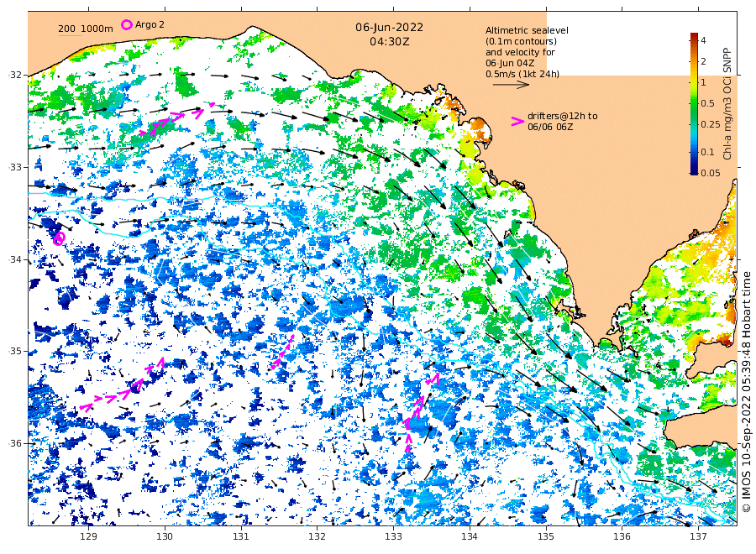756x554 pixels.
Task: Click the magenta drifter legend arrowhead
Action: tap(517, 122)
